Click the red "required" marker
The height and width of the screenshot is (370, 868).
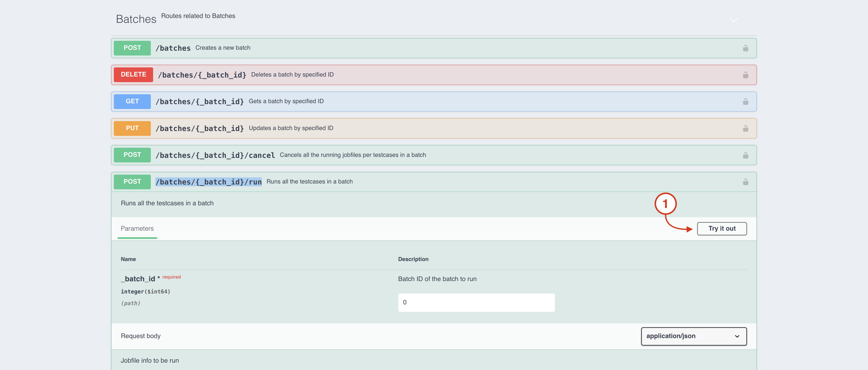[172, 277]
